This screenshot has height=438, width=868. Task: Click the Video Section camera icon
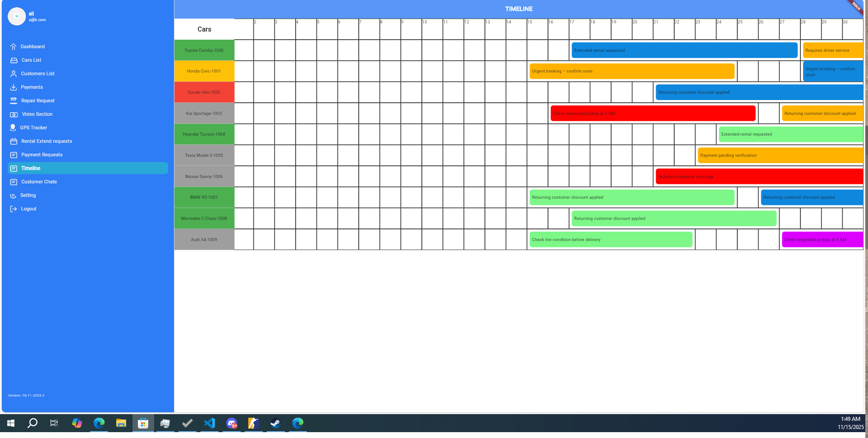click(x=14, y=114)
